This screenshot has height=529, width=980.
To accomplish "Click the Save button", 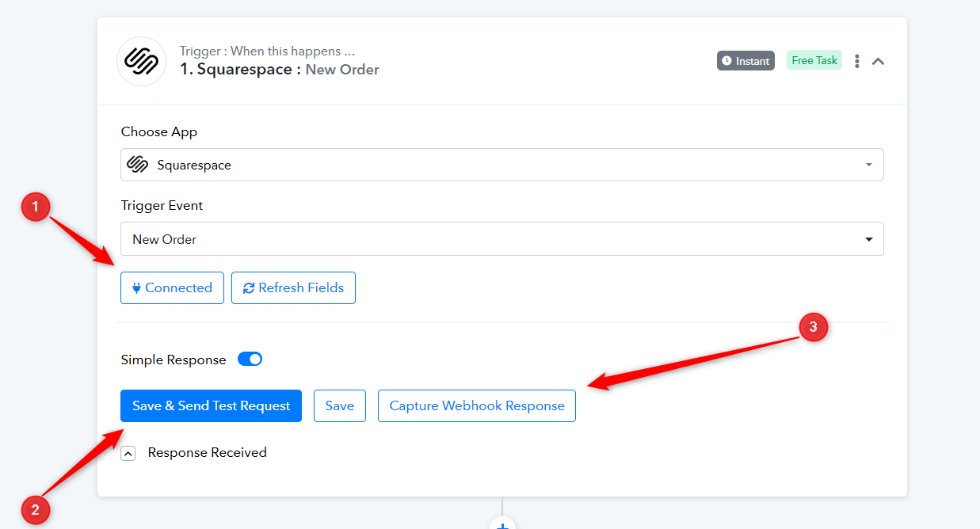I will coord(339,405).
